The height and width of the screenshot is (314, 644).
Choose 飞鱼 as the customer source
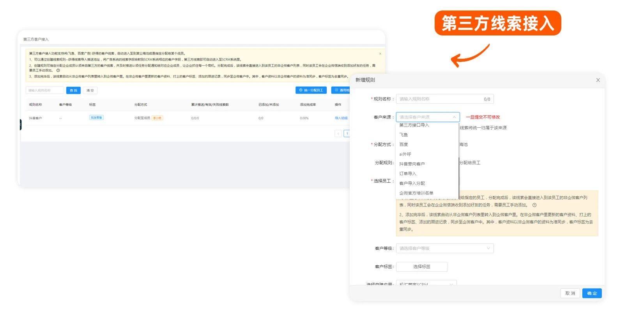tap(403, 135)
